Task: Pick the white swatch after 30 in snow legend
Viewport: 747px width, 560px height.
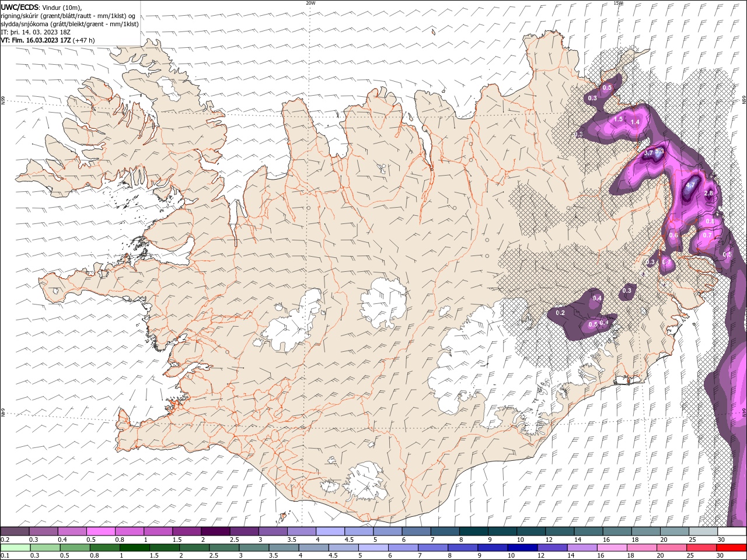Action: (x=732, y=531)
